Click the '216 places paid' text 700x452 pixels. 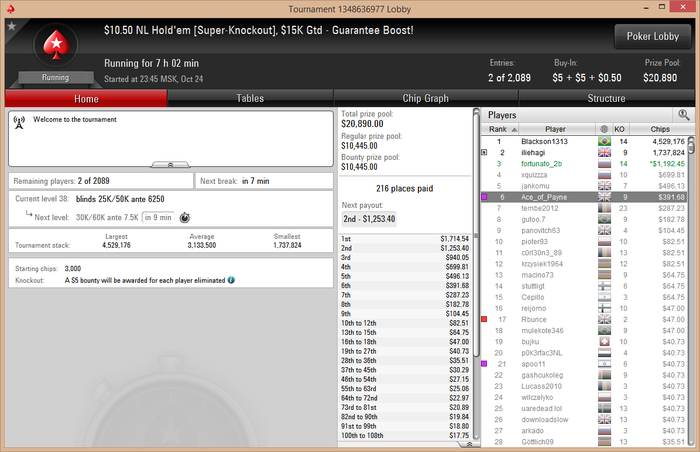click(404, 188)
